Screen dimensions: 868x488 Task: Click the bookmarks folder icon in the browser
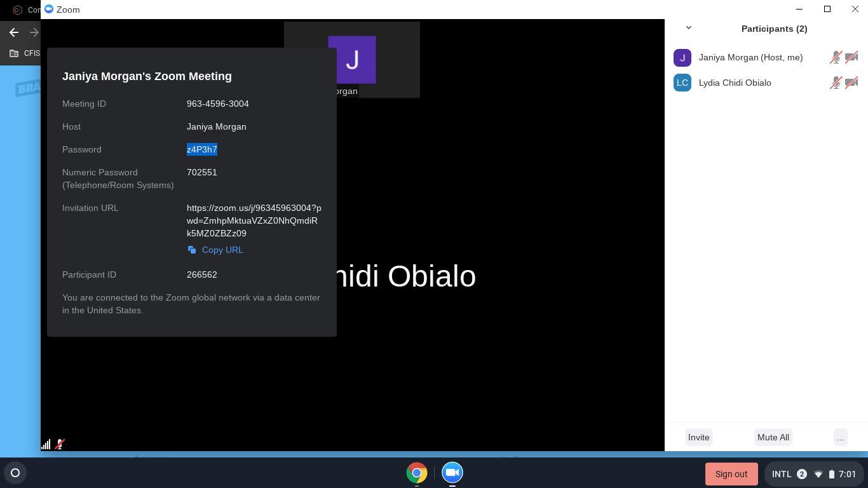point(14,53)
